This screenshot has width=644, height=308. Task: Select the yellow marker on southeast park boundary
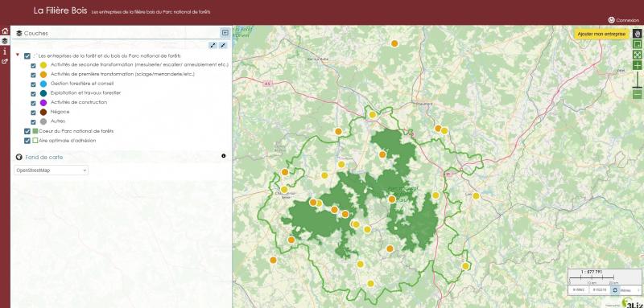point(465,266)
